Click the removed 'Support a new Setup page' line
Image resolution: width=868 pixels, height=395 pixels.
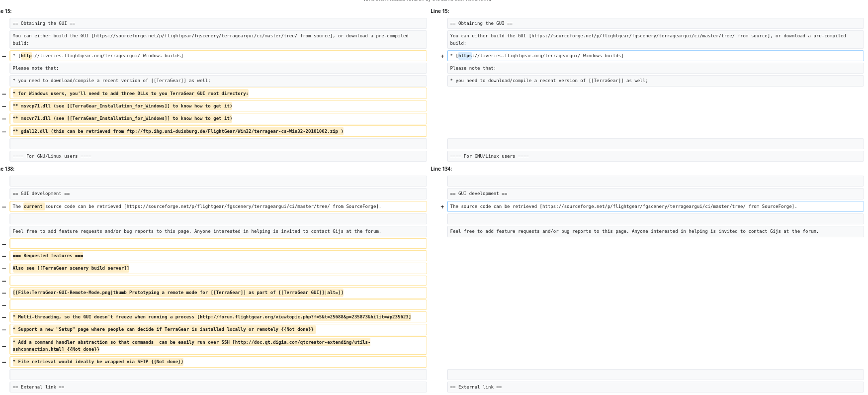(218, 329)
